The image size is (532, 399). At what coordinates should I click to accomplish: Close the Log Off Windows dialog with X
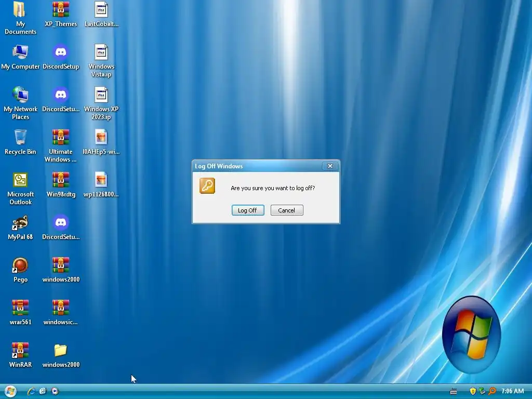click(330, 166)
